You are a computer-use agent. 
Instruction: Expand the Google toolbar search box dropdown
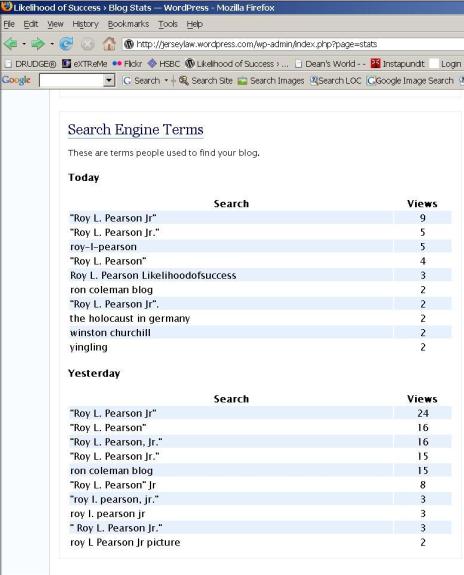click(109, 80)
